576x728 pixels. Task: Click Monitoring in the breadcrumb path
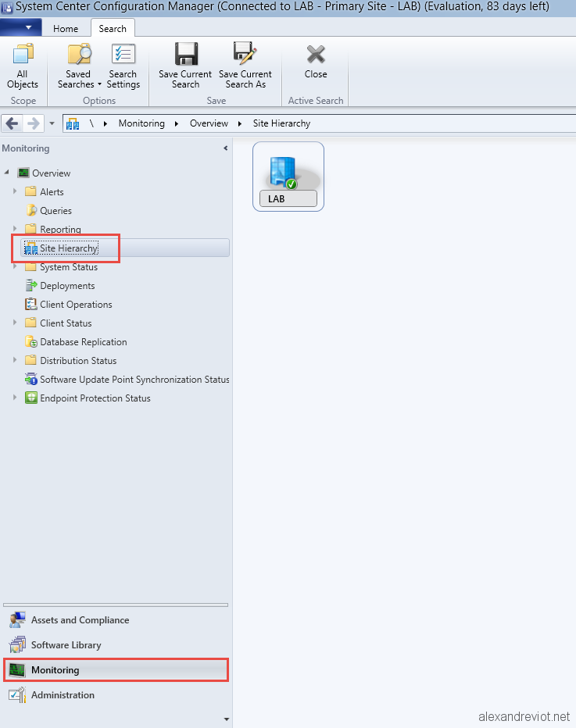point(141,123)
